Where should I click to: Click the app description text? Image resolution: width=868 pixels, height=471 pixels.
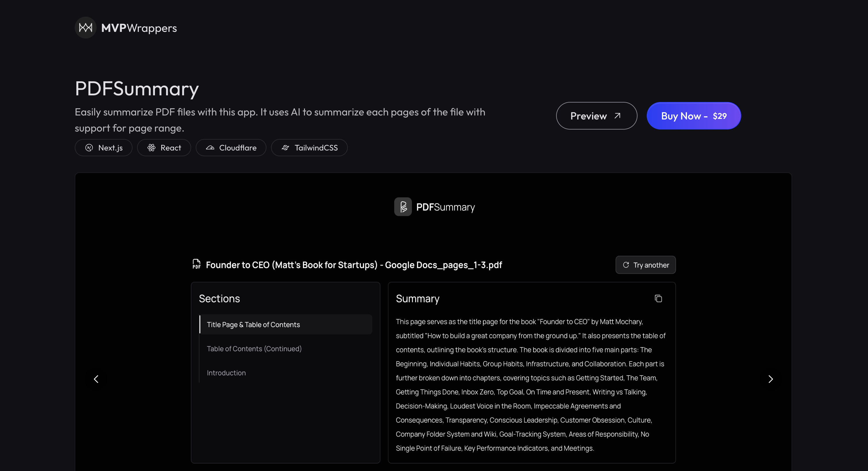coord(280,120)
